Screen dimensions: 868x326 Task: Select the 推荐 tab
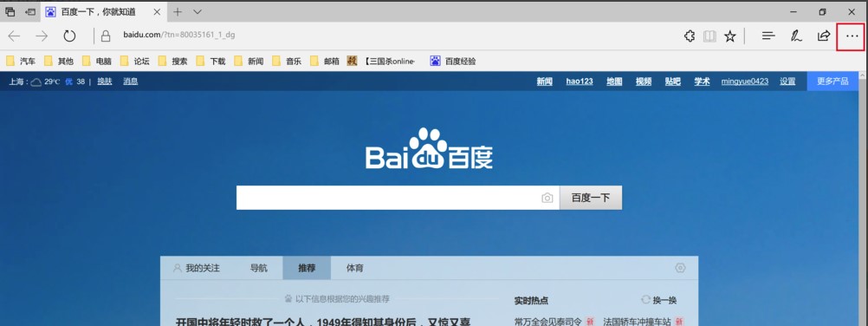click(x=307, y=268)
